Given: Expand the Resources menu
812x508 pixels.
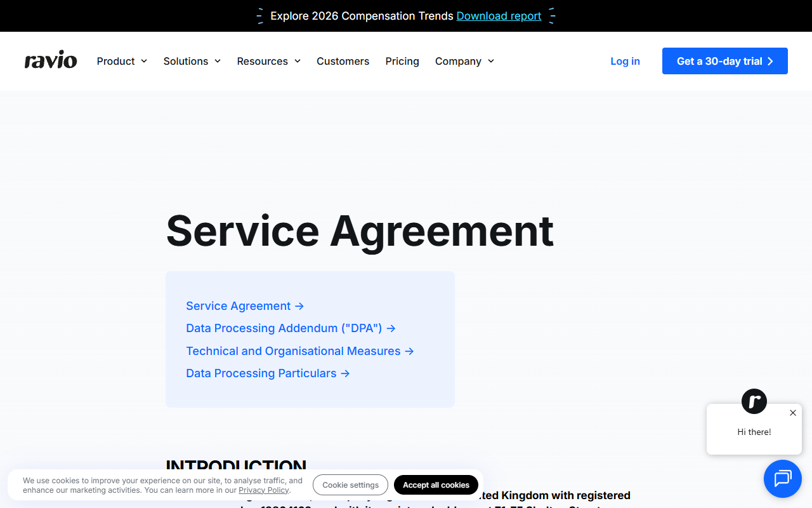Looking at the screenshot, I should 269,61.
